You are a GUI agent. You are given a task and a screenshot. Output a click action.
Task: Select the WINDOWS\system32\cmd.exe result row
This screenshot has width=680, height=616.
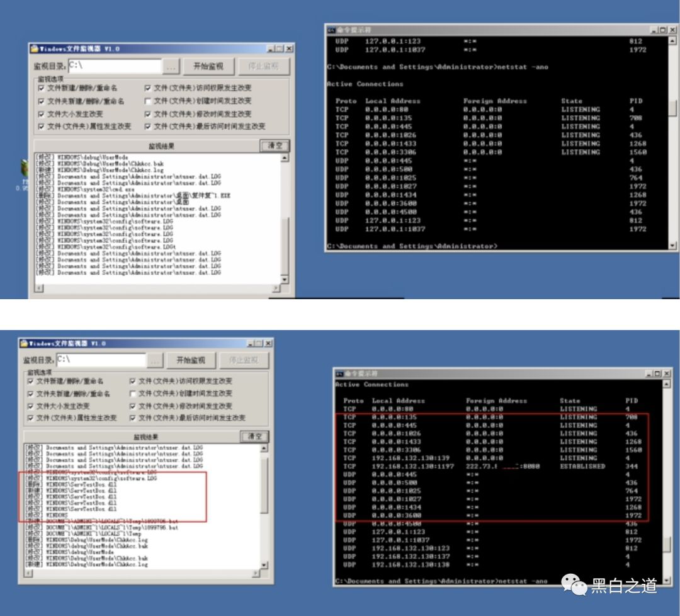86,189
